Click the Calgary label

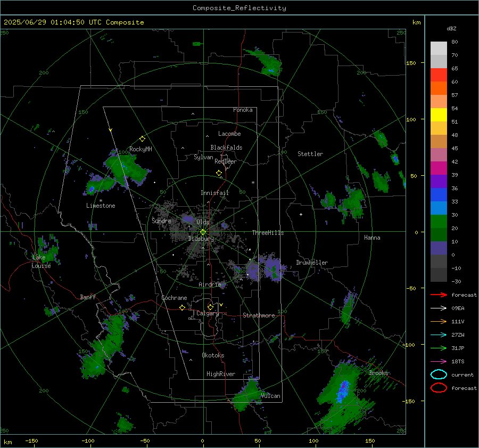pos(208,313)
